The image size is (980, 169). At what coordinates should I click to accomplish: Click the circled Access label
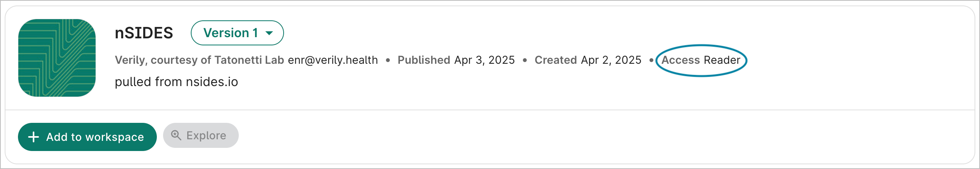(x=681, y=60)
